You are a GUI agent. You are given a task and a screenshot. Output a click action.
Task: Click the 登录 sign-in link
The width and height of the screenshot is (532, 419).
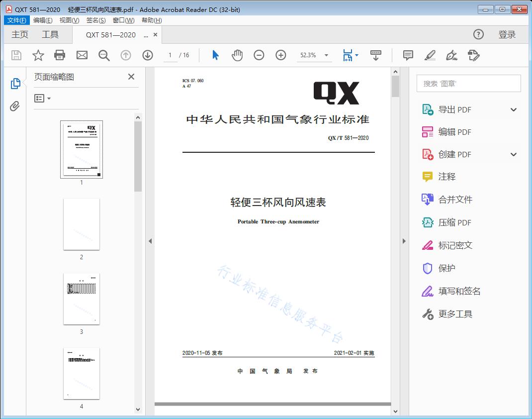coord(508,34)
